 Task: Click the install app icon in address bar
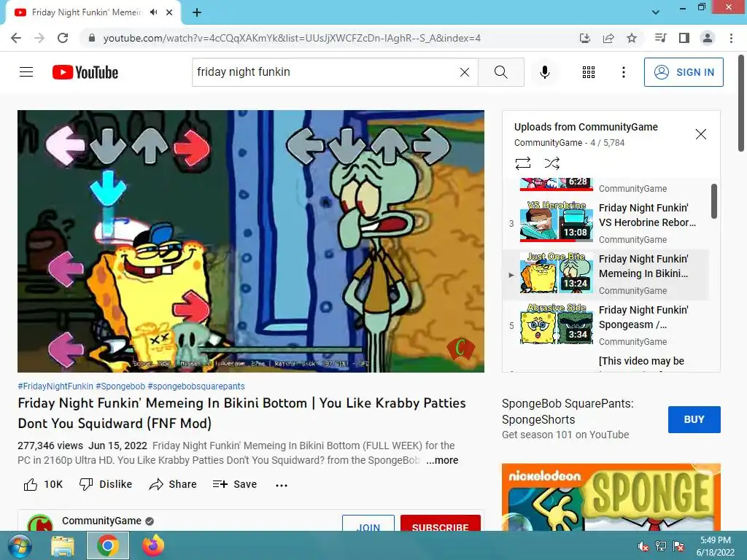pos(584,38)
